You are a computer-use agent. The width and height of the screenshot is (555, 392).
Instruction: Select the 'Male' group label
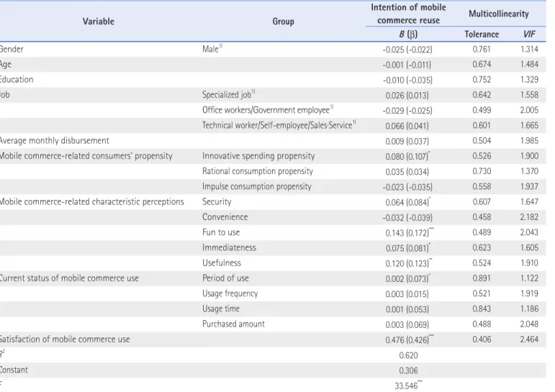click(x=212, y=49)
